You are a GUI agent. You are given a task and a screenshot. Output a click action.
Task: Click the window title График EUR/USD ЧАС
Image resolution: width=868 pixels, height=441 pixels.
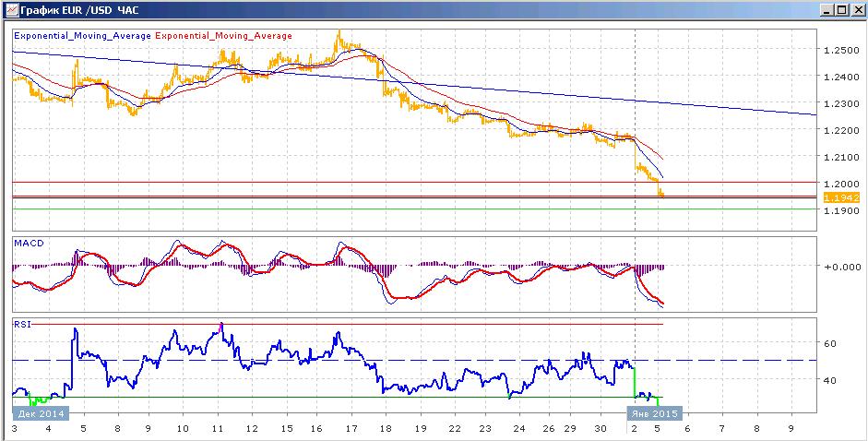79,9
